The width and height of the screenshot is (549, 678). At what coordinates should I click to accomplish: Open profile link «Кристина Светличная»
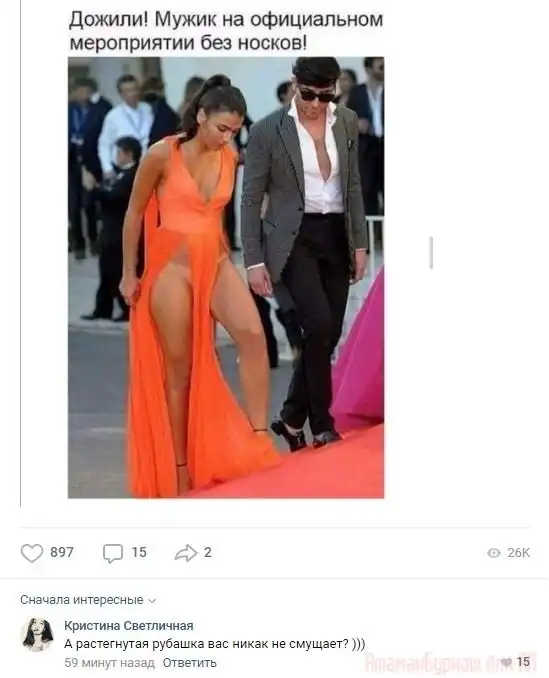(x=128, y=625)
